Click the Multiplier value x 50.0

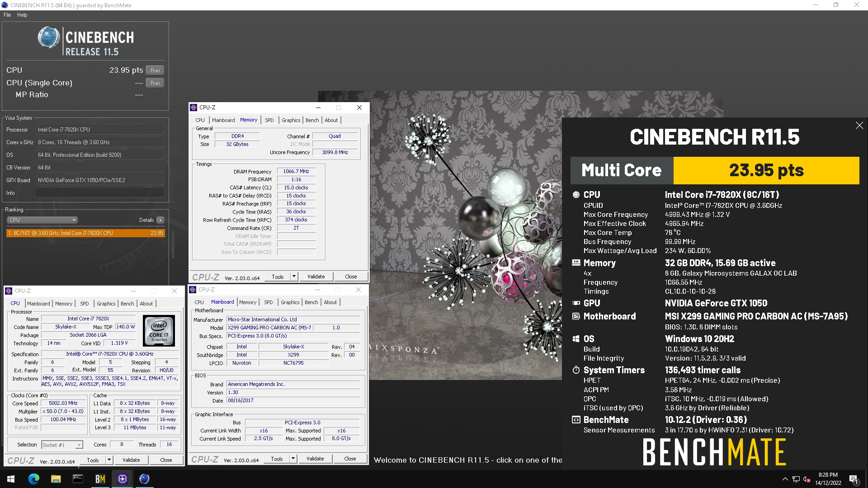coord(63,412)
